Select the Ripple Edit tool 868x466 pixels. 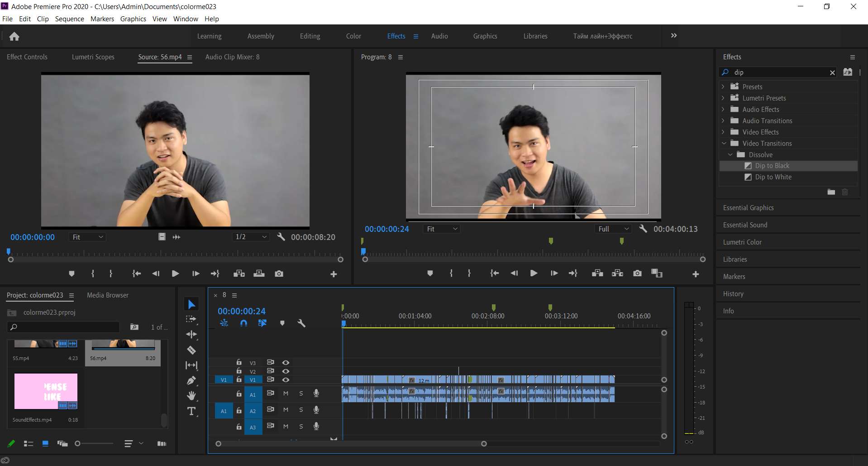coord(191,334)
